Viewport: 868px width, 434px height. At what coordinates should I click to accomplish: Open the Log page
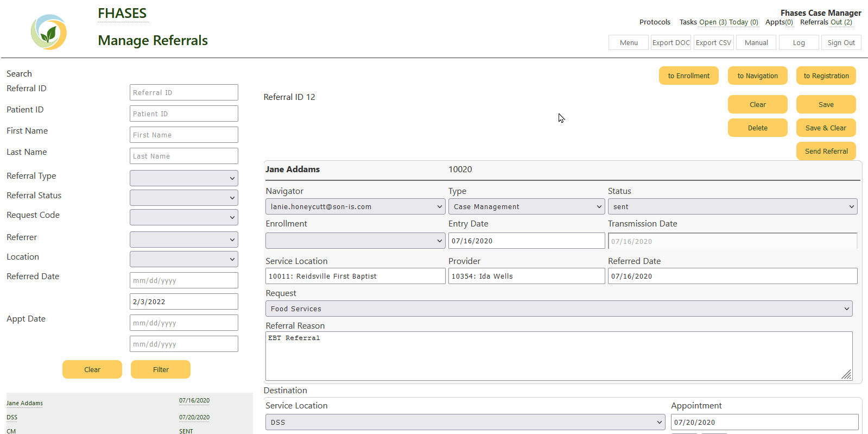point(799,42)
